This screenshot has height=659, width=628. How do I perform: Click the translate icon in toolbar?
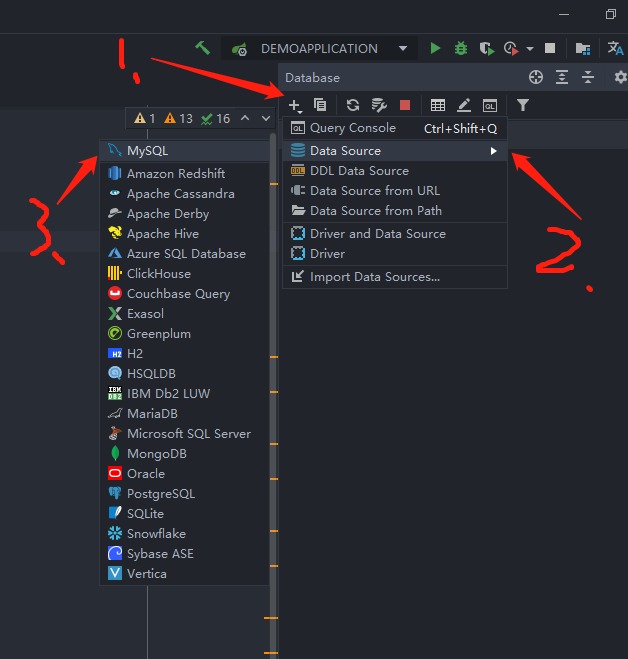615,48
